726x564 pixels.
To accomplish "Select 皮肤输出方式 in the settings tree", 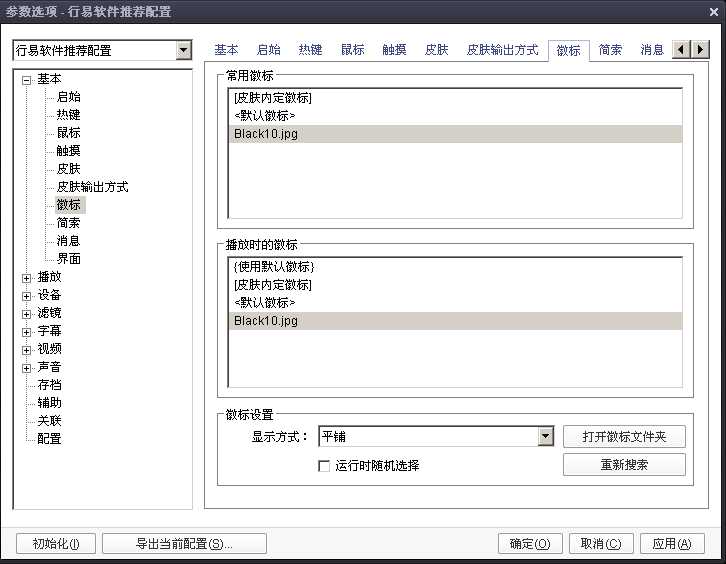I will click(93, 187).
